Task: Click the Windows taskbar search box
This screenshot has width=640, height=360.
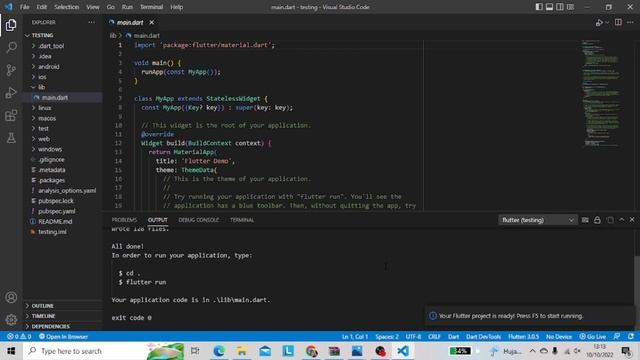Action: [104, 351]
